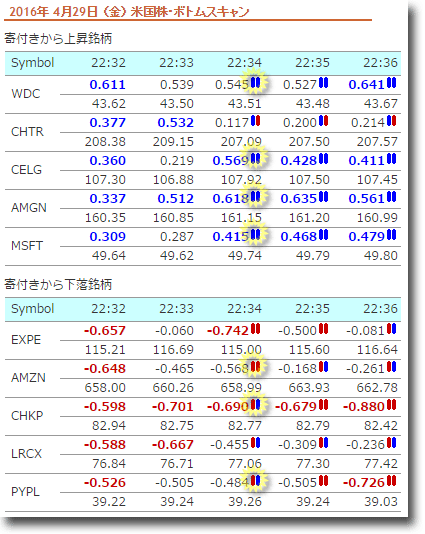Click CHTR value 0.532 at 22:33

176,123
